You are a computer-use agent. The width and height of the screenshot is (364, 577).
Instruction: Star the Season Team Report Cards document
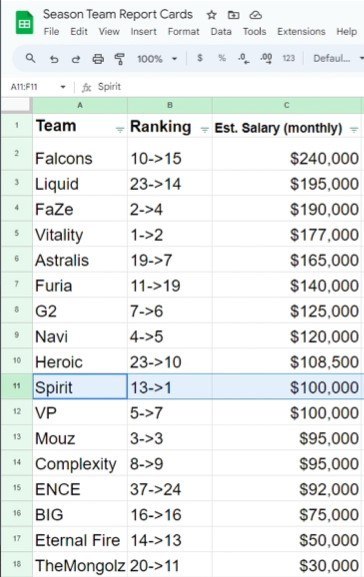coord(211,15)
